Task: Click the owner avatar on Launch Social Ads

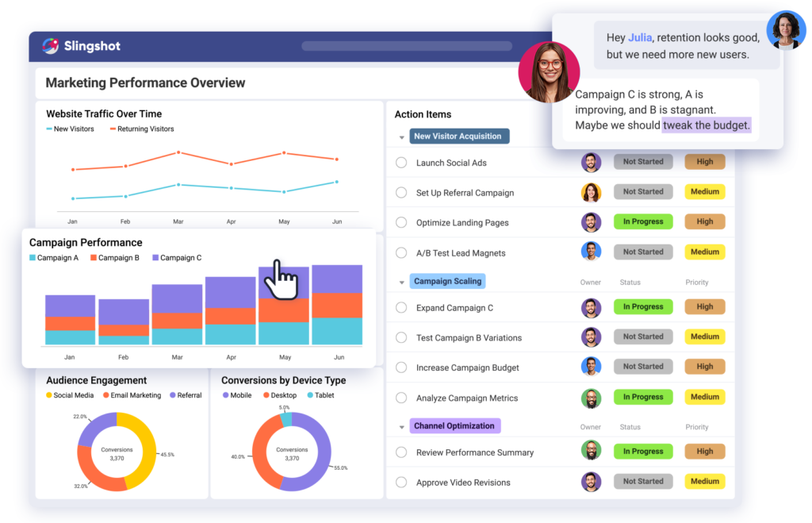Action: (x=591, y=162)
